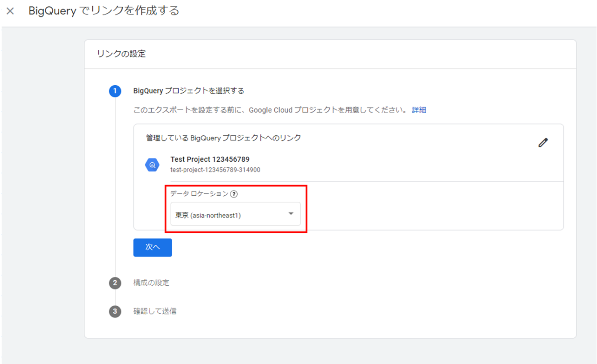
Task: Close the dialog with the X icon
Action: pyautogui.click(x=9, y=10)
